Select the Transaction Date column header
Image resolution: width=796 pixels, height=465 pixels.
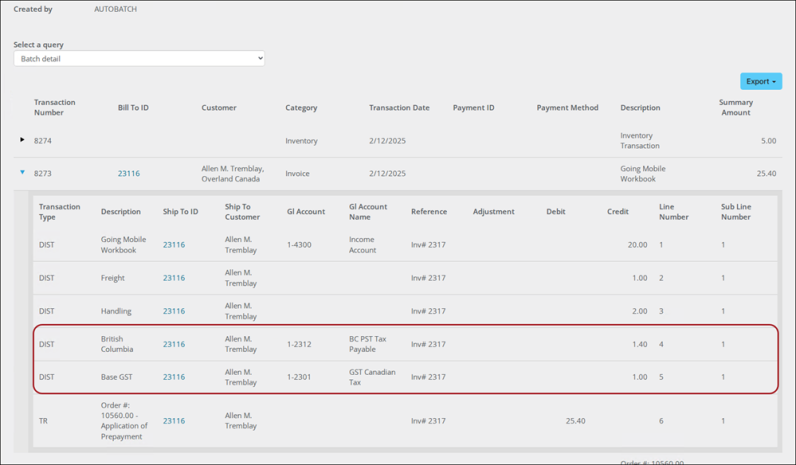[x=399, y=108]
